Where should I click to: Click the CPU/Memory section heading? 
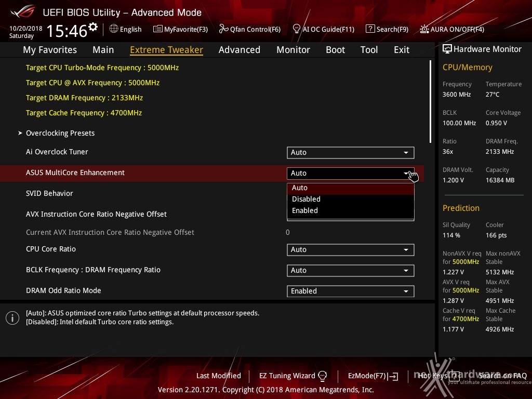pos(468,68)
